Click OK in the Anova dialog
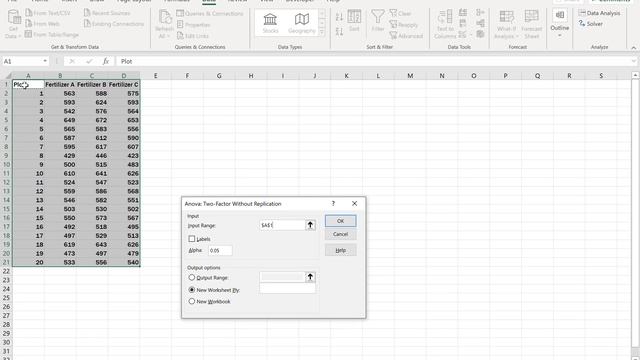640x360 pixels. [x=340, y=221]
